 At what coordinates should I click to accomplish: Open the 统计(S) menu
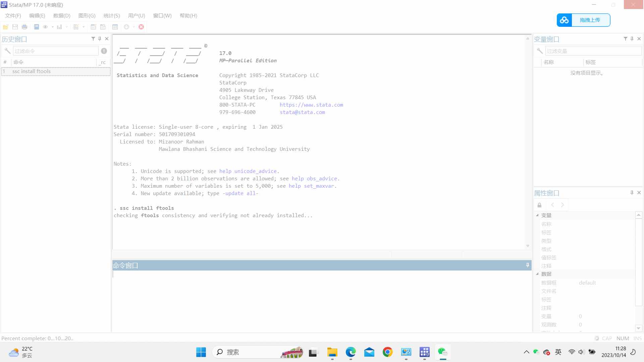111,16
